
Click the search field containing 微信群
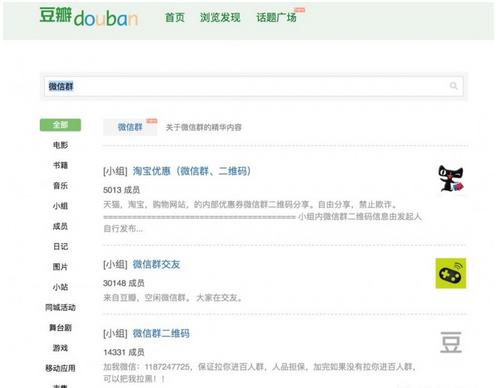click(x=254, y=86)
